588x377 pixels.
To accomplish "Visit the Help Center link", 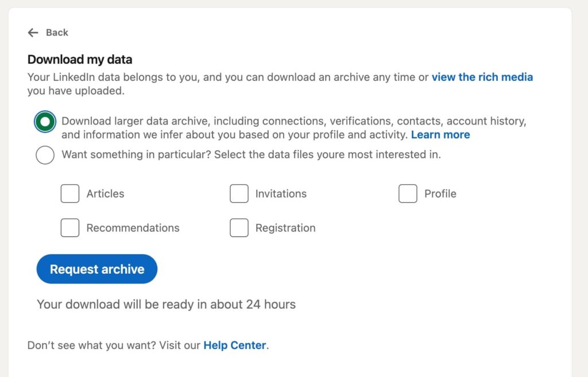I will 234,345.
